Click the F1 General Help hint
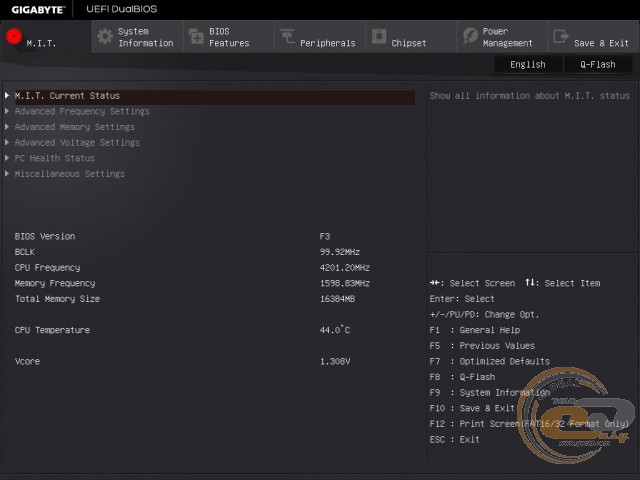Screen dimensions: 640x480 (x=475, y=330)
